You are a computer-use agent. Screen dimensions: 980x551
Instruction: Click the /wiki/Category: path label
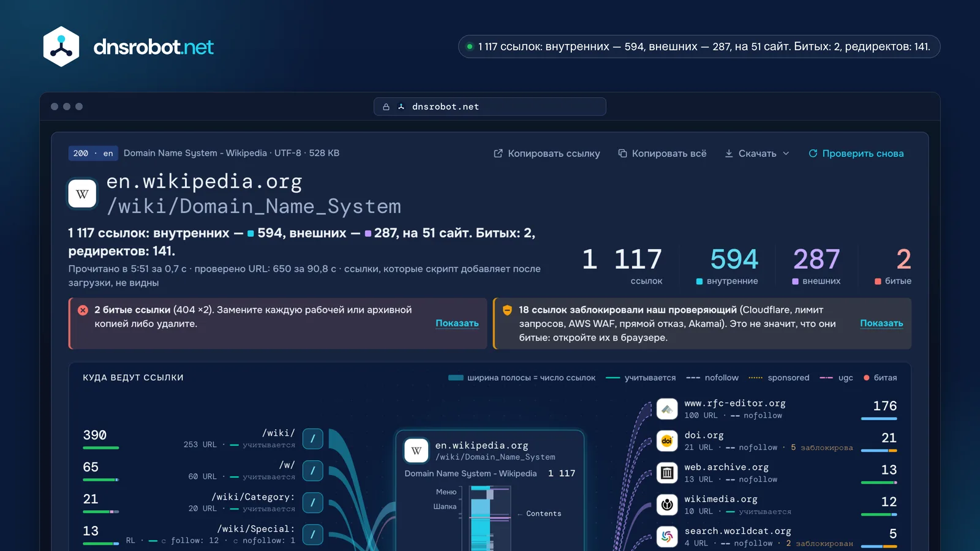point(254,497)
